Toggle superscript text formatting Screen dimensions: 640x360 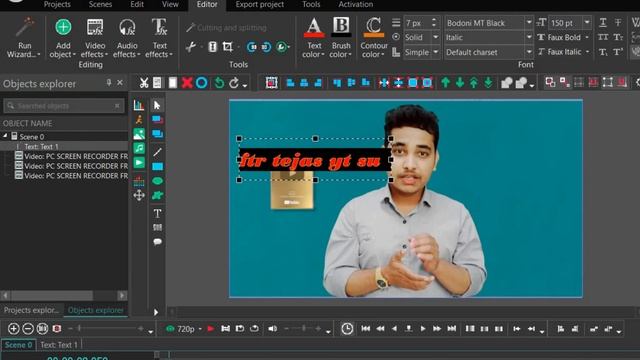pyautogui.click(x=618, y=52)
